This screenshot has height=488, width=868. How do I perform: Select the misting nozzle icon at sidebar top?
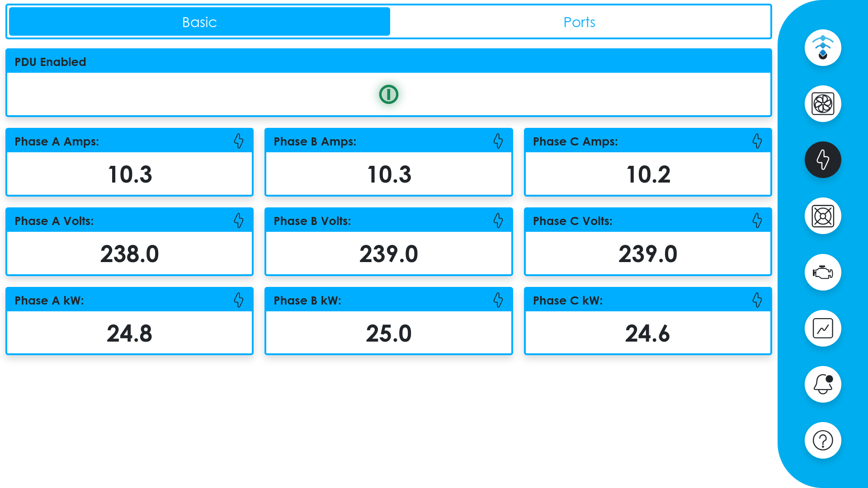click(x=823, y=47)
